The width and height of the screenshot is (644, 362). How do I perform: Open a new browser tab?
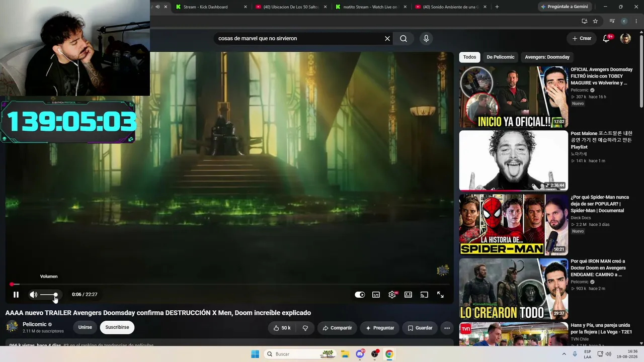(497, 7)
